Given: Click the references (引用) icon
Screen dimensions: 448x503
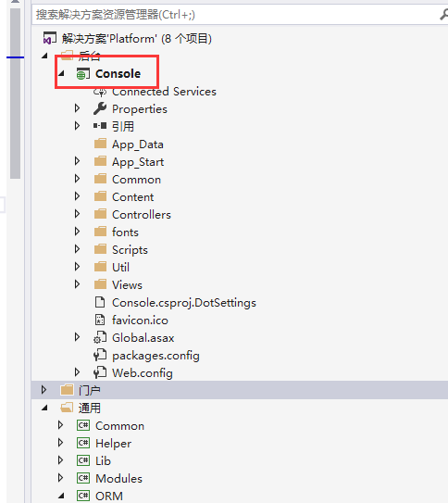Looking at the screenshot, I should pyautogui.click(x=100, y=126).
